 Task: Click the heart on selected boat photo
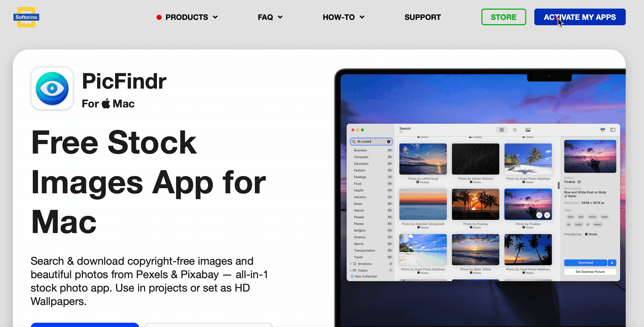(547, 215)
